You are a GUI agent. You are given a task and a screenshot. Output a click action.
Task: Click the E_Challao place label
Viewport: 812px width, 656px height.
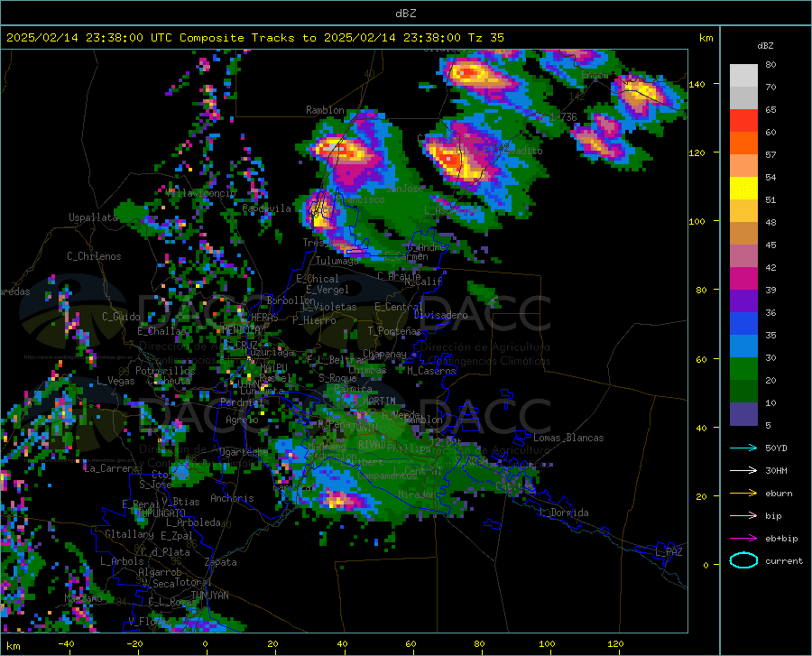coord(162,331)
